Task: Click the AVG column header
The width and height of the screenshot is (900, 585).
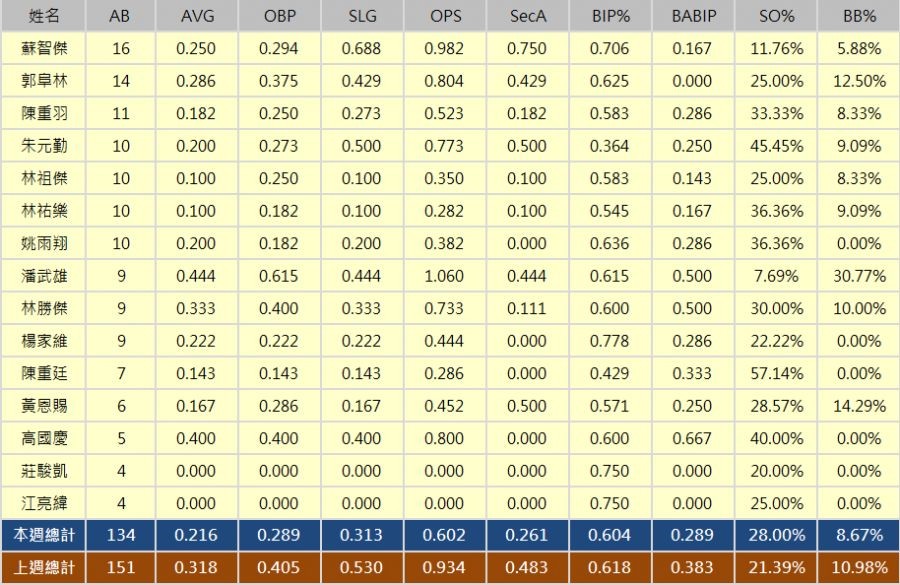Action: click(x=197, y=16)
